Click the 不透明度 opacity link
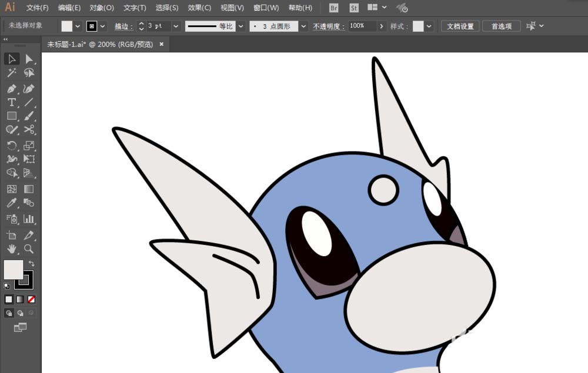The height and width of the screenshot is (373, 588). [x=329, y=26]
